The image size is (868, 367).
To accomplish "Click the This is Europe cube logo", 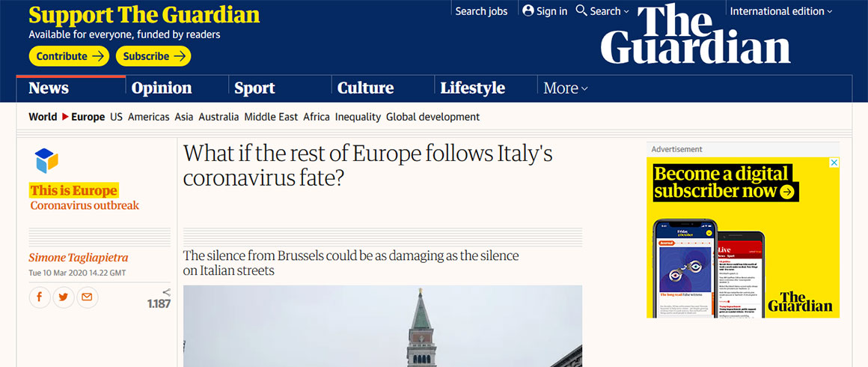I will [46, 161].
